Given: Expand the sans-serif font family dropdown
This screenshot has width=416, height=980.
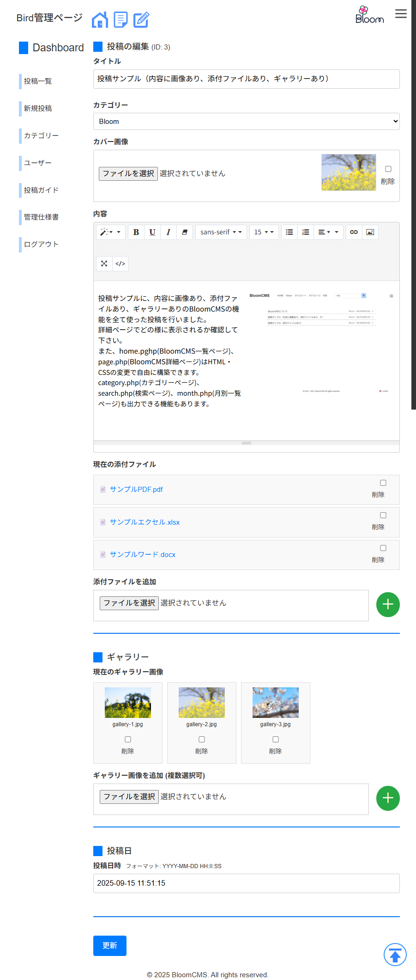Looking at the screenshot, I should tap(221, 232).
